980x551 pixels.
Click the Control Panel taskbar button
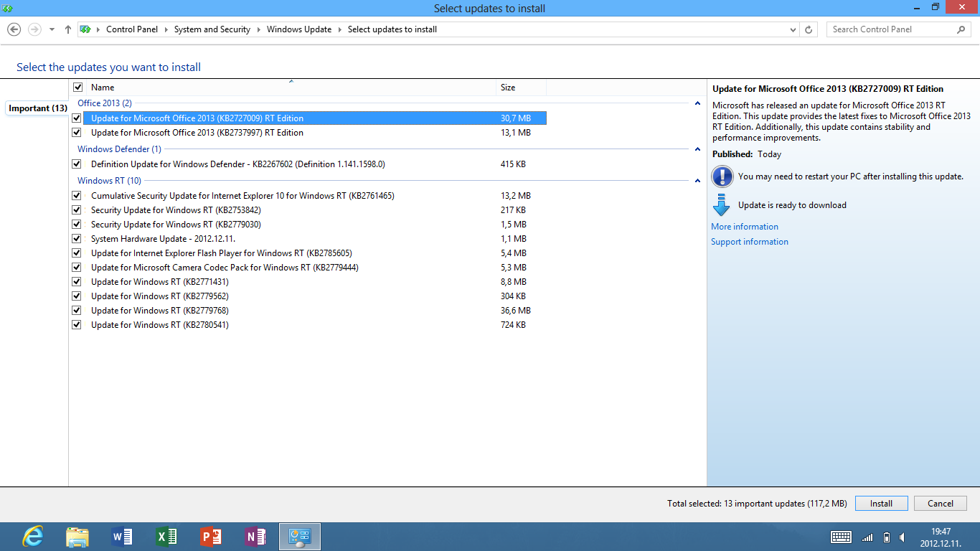[x=300, y=537]
